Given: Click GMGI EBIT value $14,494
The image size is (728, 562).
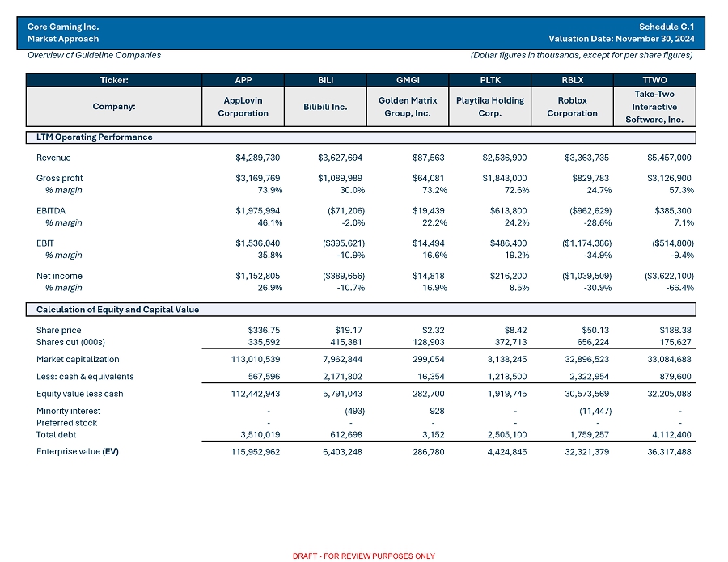Looking at the screenshot, I should tap(428, 243).
